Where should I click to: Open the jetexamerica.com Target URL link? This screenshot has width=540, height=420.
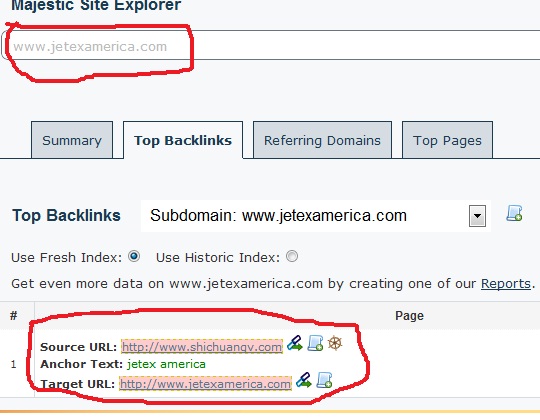pyautogui.click(x=205, y=384)
